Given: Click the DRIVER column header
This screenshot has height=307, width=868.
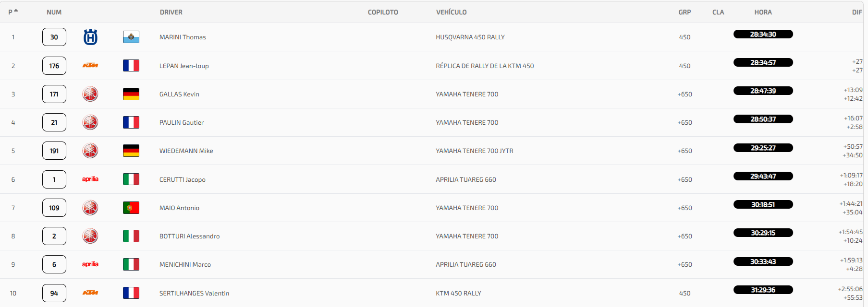Looking at the screenshot, I should click(x=171, y=12).
